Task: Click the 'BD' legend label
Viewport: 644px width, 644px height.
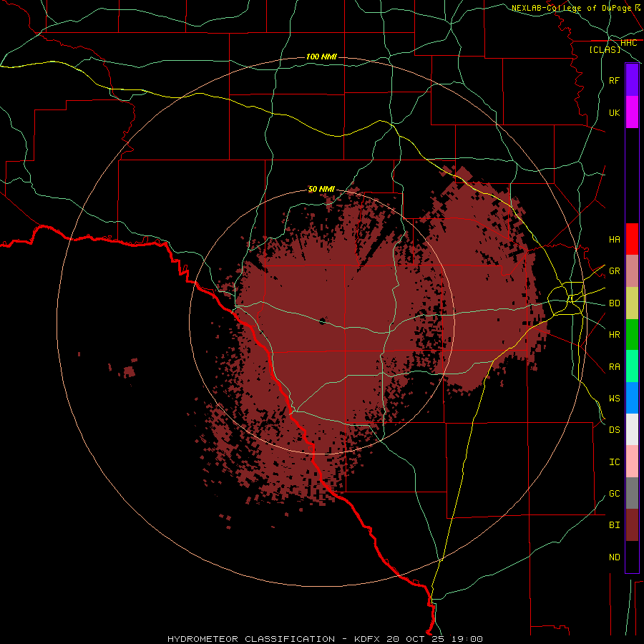Action: 614,303
